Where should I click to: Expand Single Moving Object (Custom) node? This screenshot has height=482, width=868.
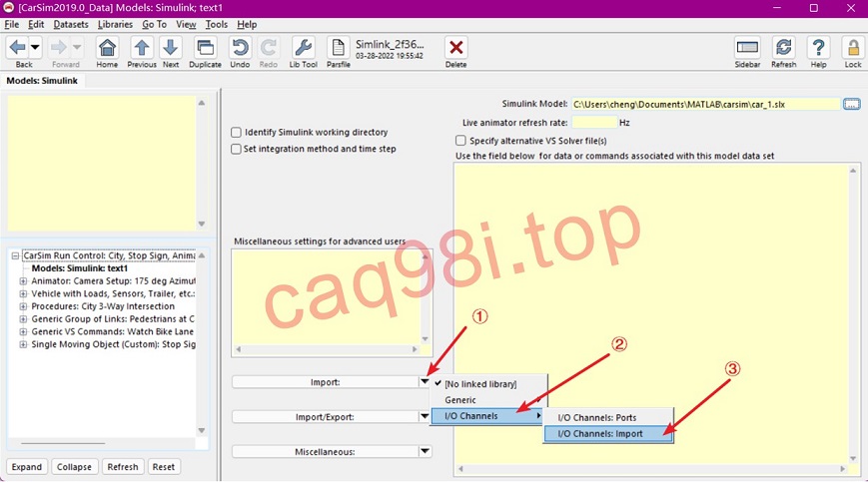(x=23, y=344)
